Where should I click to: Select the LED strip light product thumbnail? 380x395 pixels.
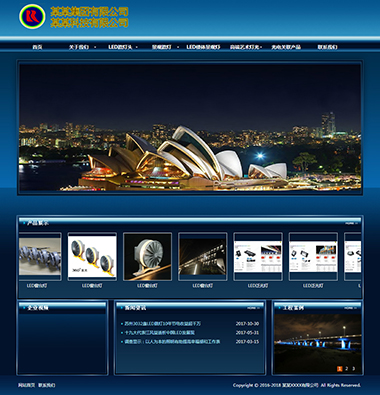pyautogui.click(x=39, y=256)
